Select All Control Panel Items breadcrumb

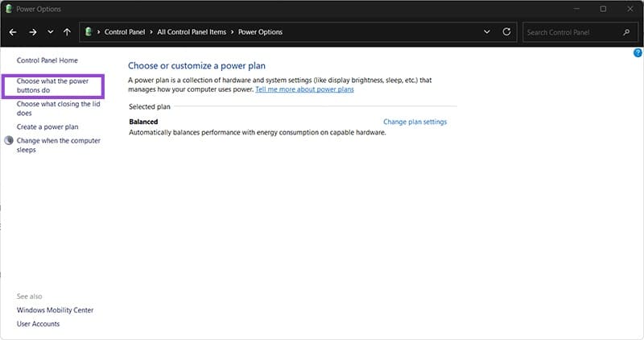192,32
